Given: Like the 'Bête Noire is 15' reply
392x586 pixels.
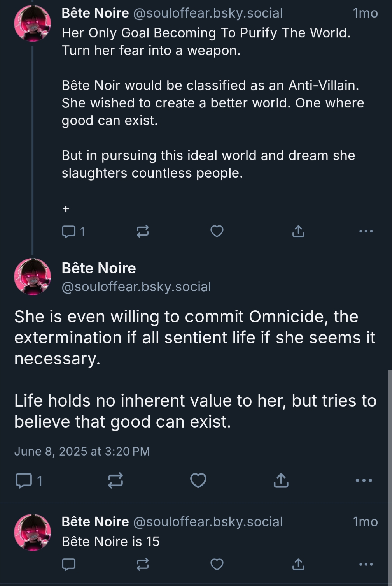Looking at the screenshot, I should pyautogui.click(x=217, y=564).
